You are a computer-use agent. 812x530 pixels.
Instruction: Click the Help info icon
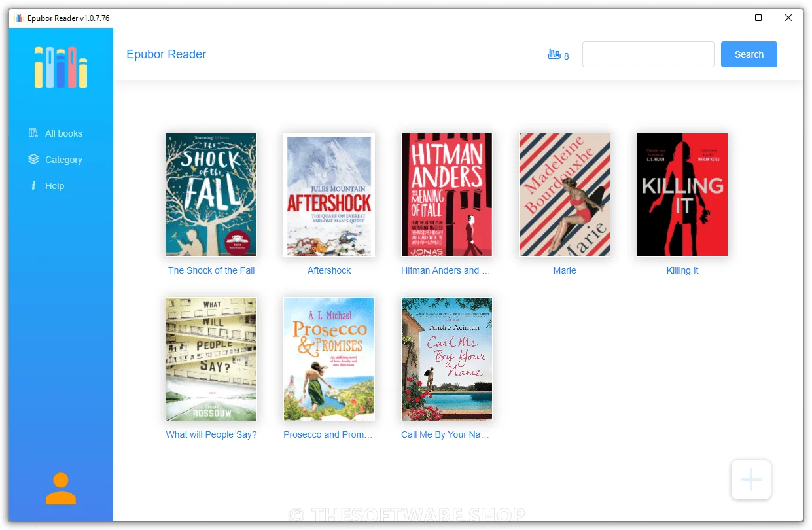tap(33, 186)
